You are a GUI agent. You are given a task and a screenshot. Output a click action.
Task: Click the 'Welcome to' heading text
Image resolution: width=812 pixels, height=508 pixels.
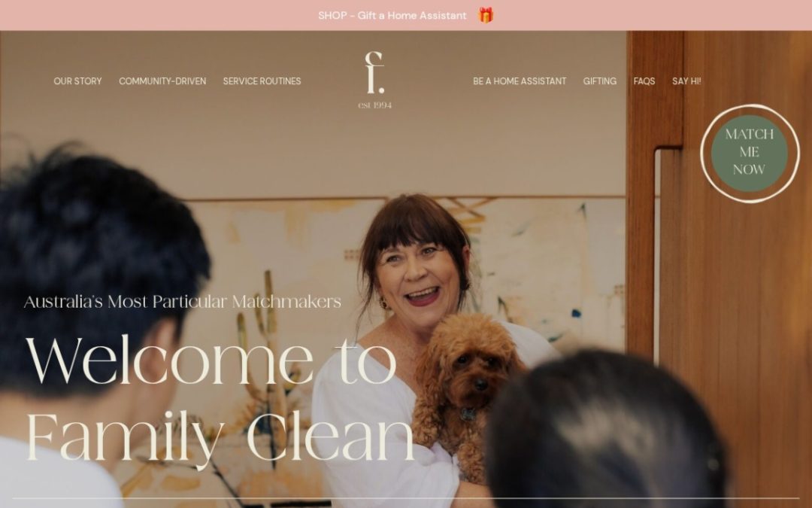click(211, 360)
